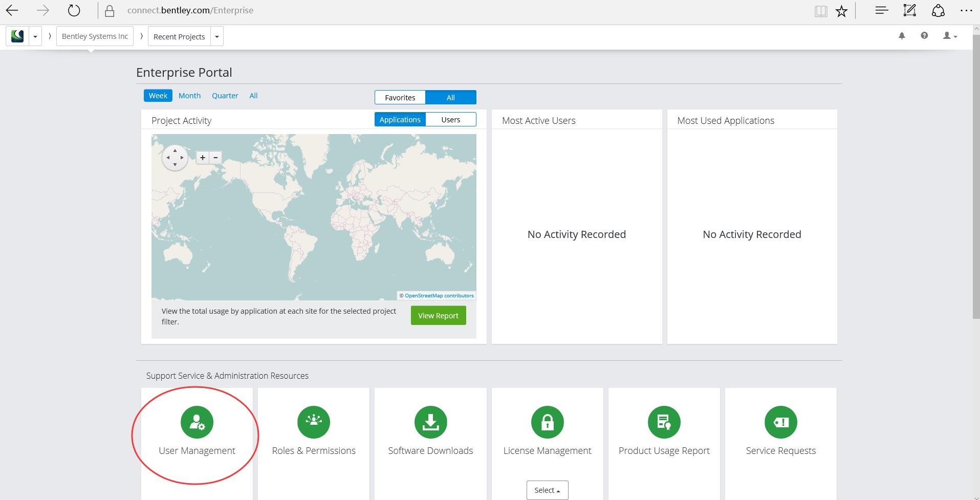Open License Management lock icon
The image size is (980, 500).
point(547,422)
